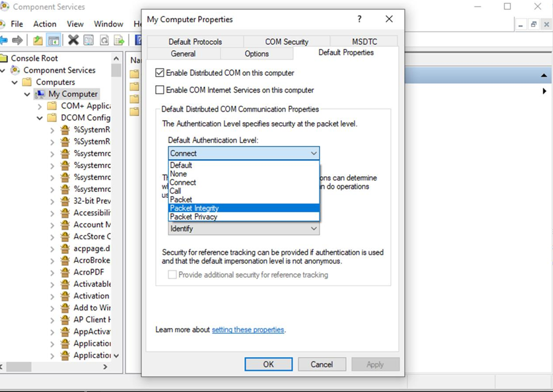Click the Export List toolbar icon
Screen dimensions: 553x392
click(x=119, y=40)
